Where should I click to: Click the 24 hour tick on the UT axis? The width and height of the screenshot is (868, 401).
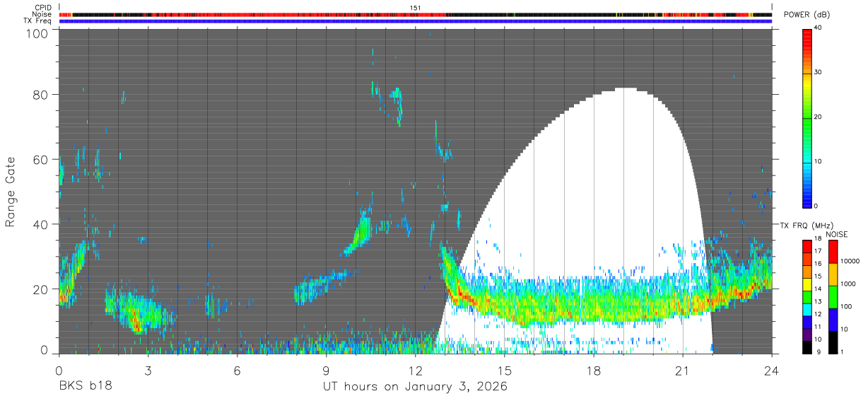(772, 369)
